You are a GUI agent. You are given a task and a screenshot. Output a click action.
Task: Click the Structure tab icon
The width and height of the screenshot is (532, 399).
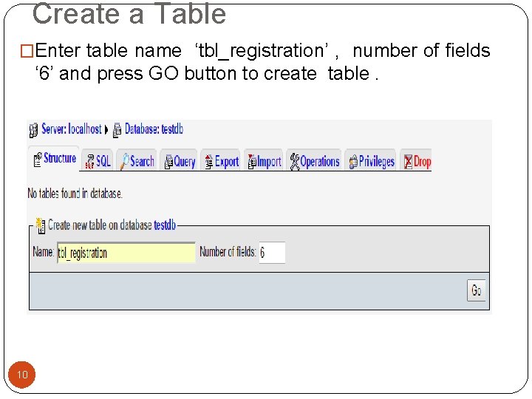(x=38, y=159)
